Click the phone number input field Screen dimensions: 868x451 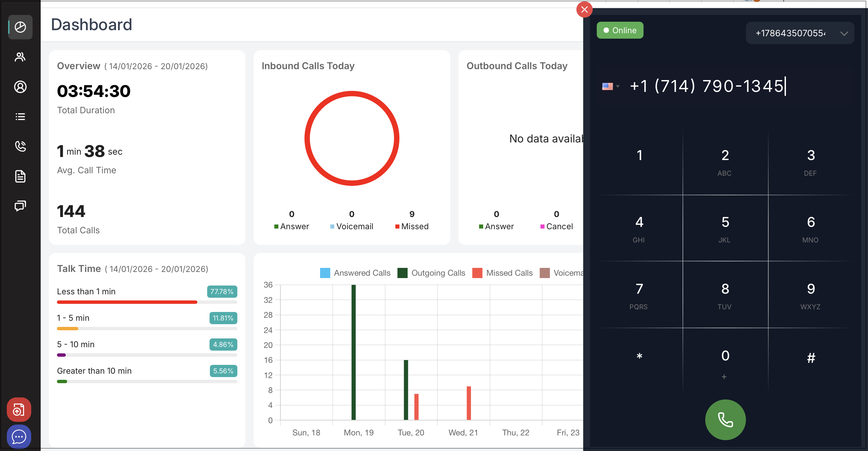click(707, 86)
